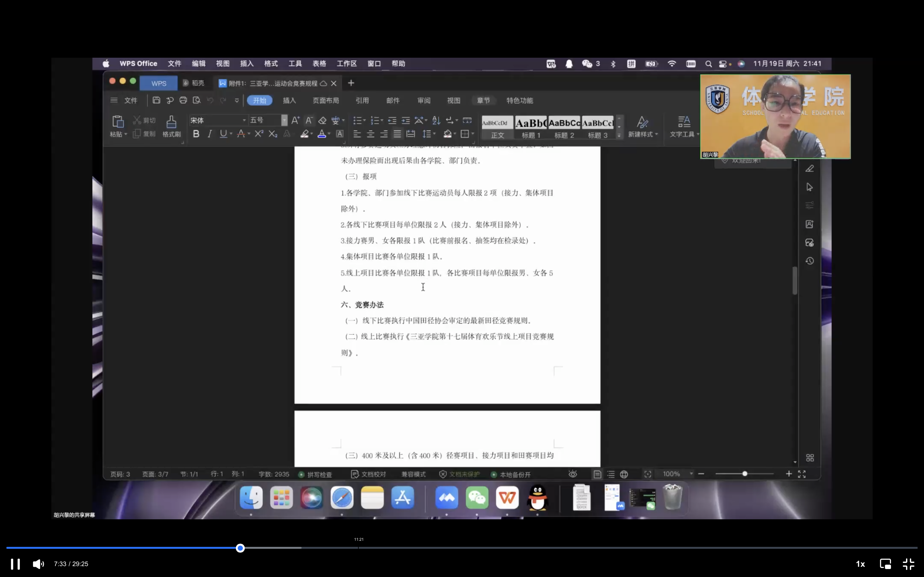Center align the paragraph text

[x=370, y=134]
